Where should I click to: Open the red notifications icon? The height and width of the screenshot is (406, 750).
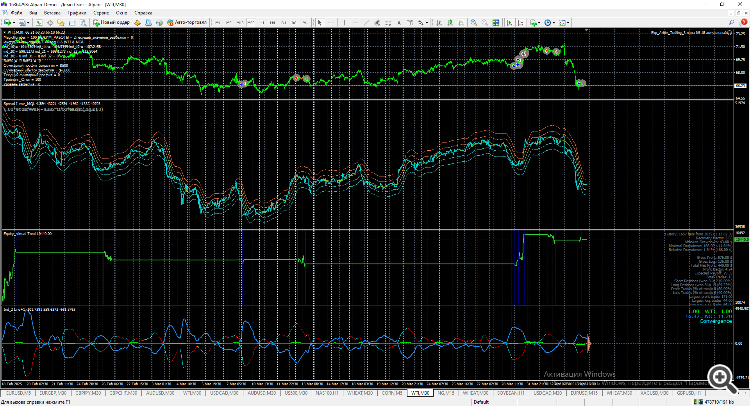click(744, 22)
